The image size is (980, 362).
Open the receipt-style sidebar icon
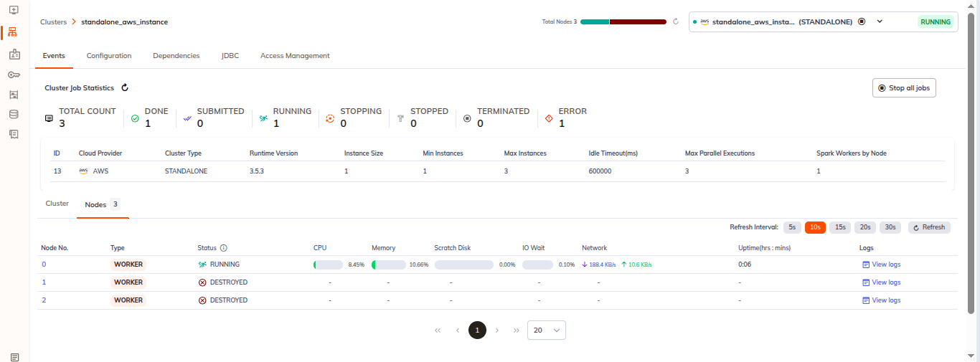(14, 134)
